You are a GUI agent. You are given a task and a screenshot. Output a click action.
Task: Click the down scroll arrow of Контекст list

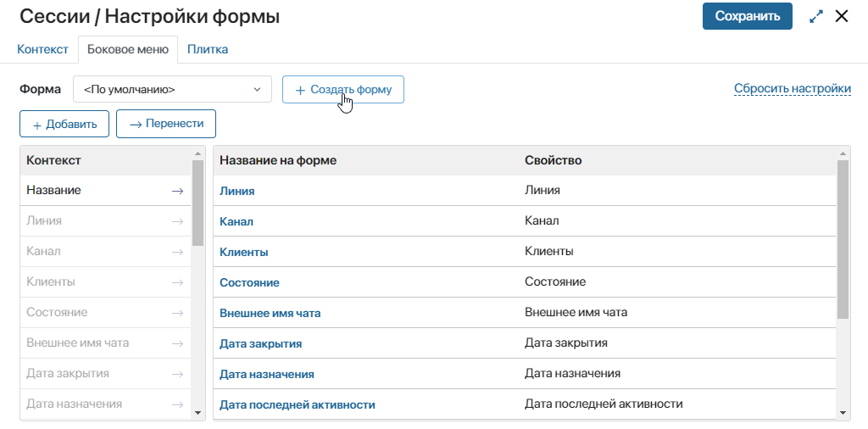pyautogui.click(x=198, y=412)
